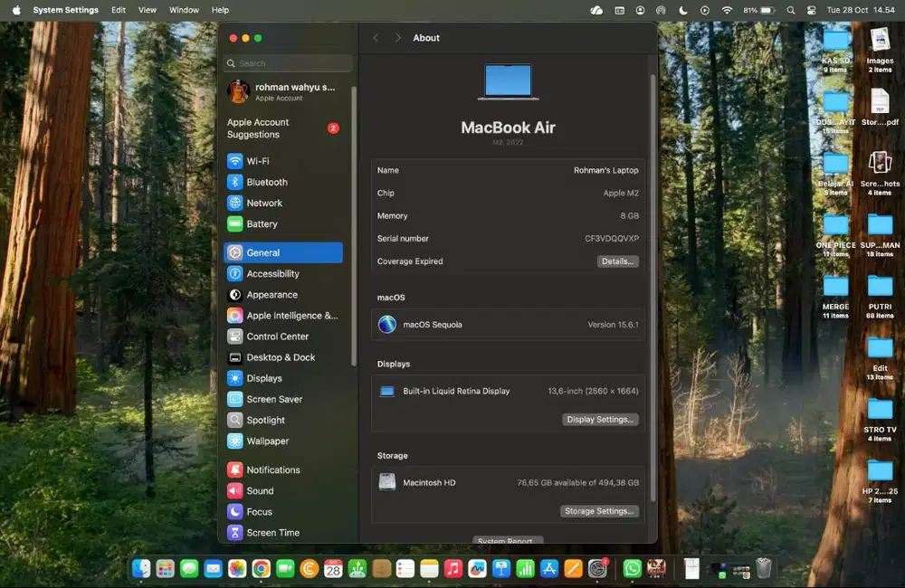Open Spotlight search in menu bar
The height and width of the screenshot is (588, 905).
click(790, 10)
